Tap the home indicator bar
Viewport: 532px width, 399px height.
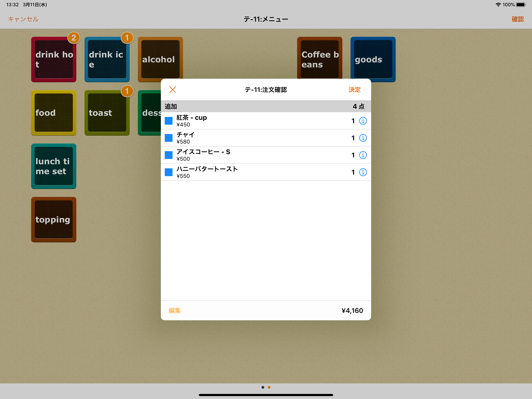coord(266,395)
